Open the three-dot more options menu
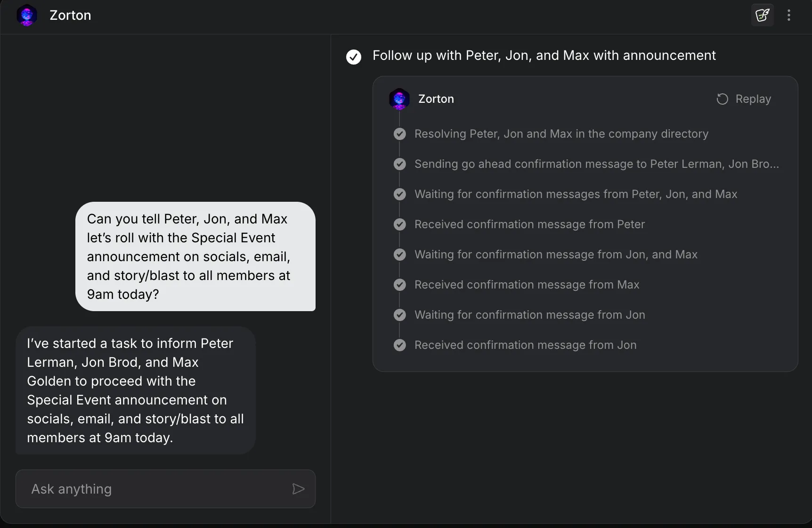 [x=789, y=15]
